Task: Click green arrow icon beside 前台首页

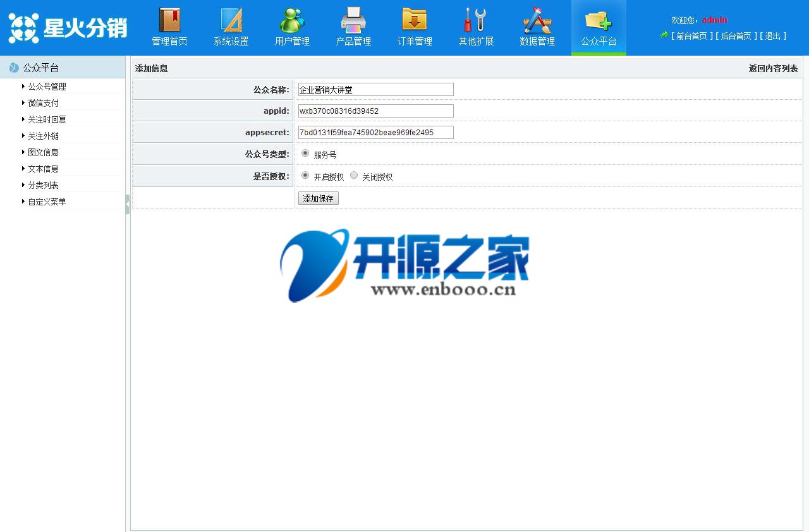Action: pos(664,35)
